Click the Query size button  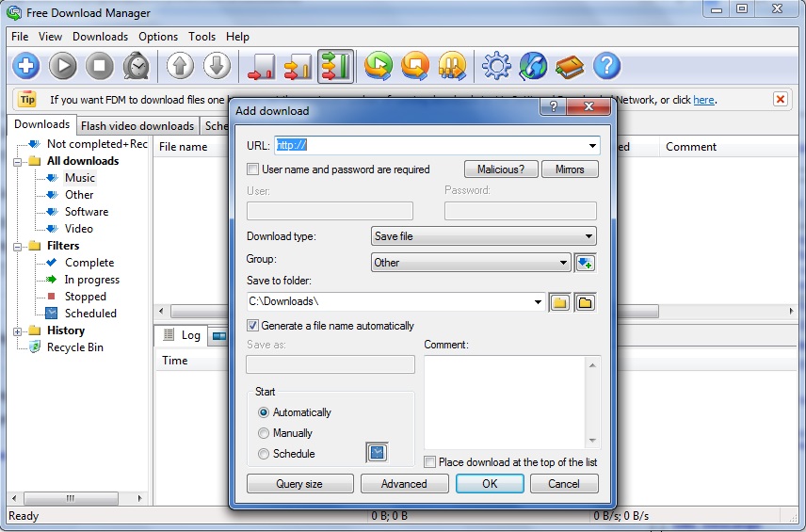coord(299,484)
